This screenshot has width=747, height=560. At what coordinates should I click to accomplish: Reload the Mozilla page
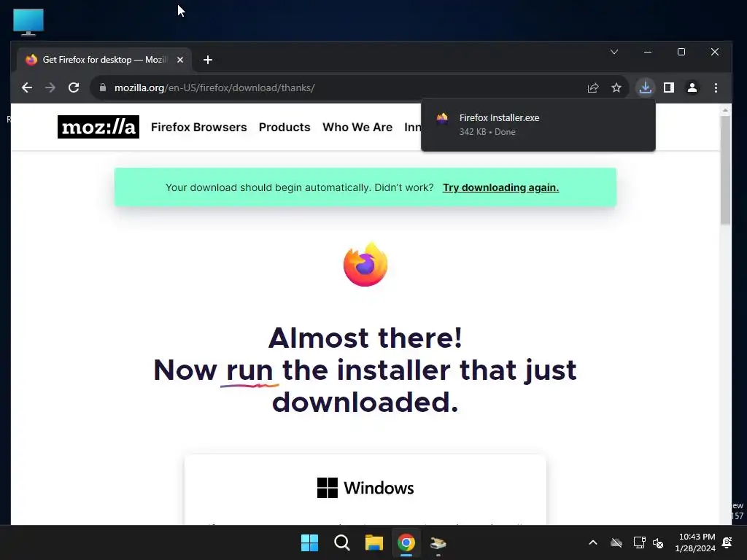click(x=74, y=87)
